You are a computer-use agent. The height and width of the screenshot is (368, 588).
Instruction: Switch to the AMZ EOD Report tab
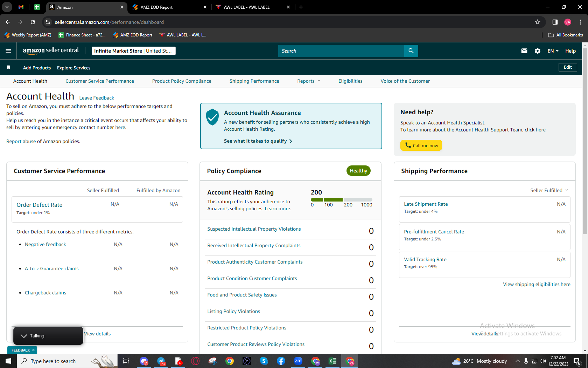(x=170, y=7)
